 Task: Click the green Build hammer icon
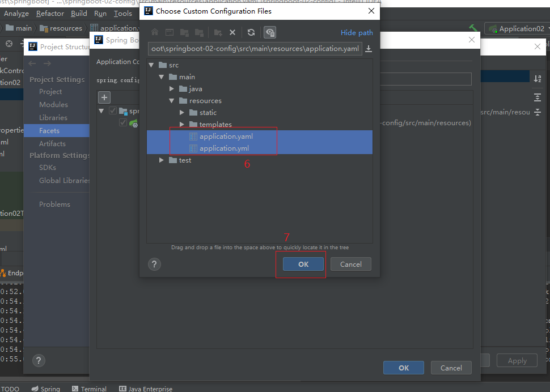click(473, 28)
